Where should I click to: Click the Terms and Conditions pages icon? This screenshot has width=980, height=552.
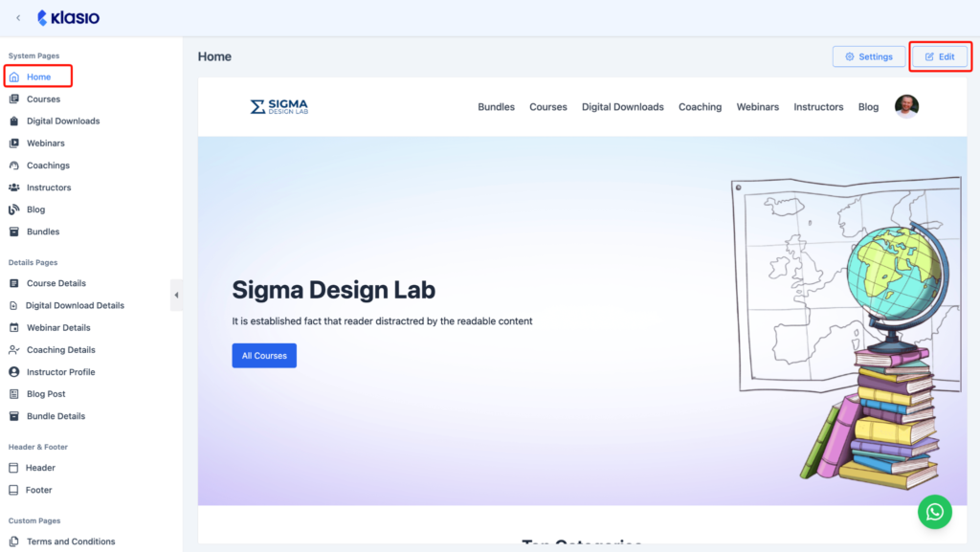(13, 541)
